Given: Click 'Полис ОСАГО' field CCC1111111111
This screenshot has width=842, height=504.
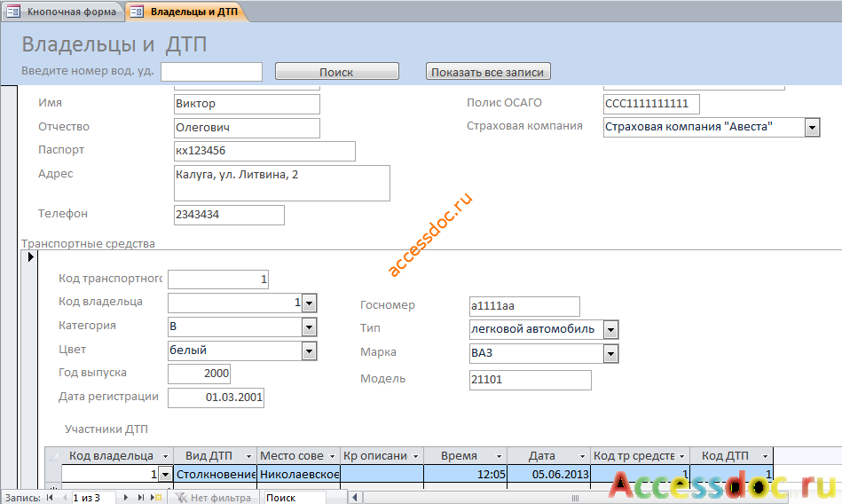Looking at the screenshot, I should pos(651,104).
